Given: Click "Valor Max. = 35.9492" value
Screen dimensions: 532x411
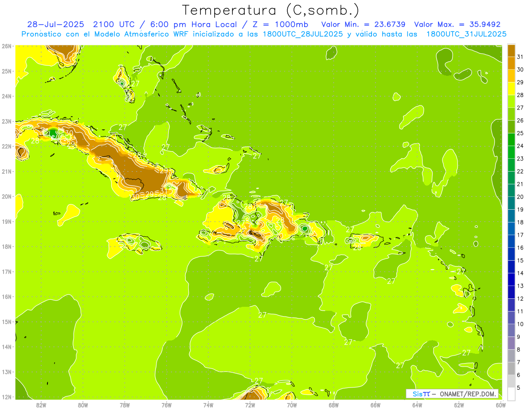Looking at the screenshot, I should [x=457, y=24].
